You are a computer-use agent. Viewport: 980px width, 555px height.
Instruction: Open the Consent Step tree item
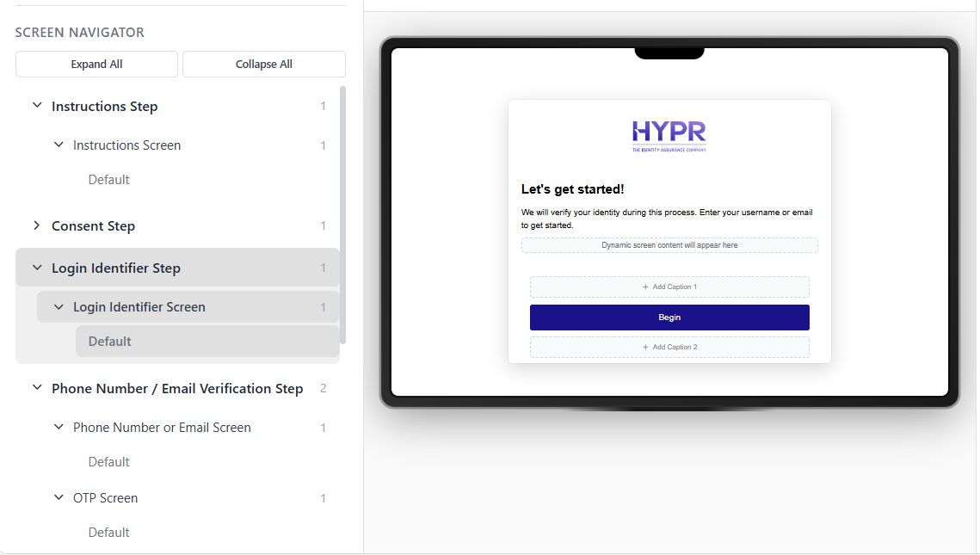point(94,226)
